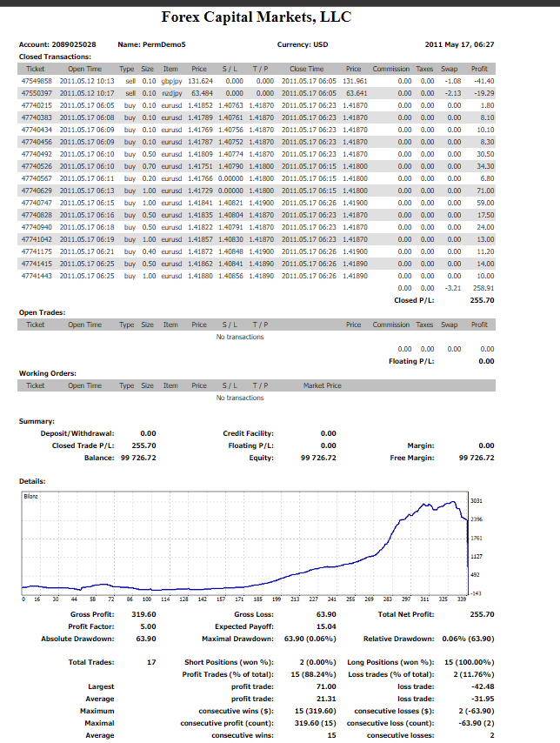Select ticket 47550397
This screenshot has width=560, height=743.
tap(37, 93)
